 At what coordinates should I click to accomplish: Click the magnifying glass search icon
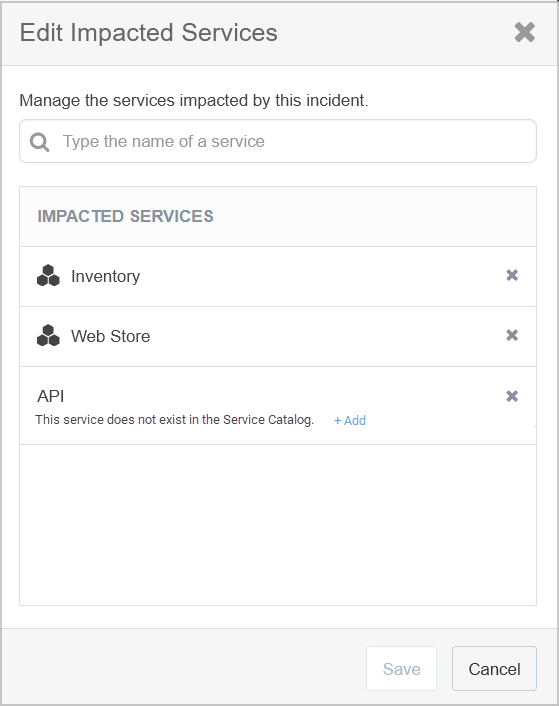(x=40, y=142)
